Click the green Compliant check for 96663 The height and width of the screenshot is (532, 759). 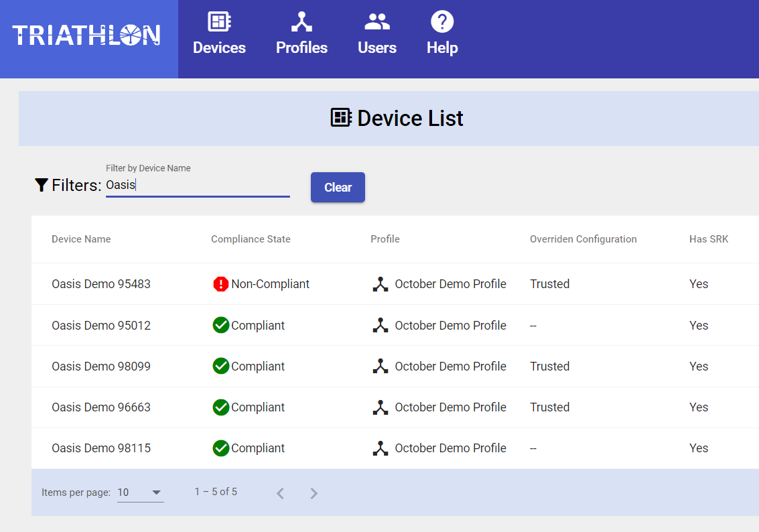(220, 407)
